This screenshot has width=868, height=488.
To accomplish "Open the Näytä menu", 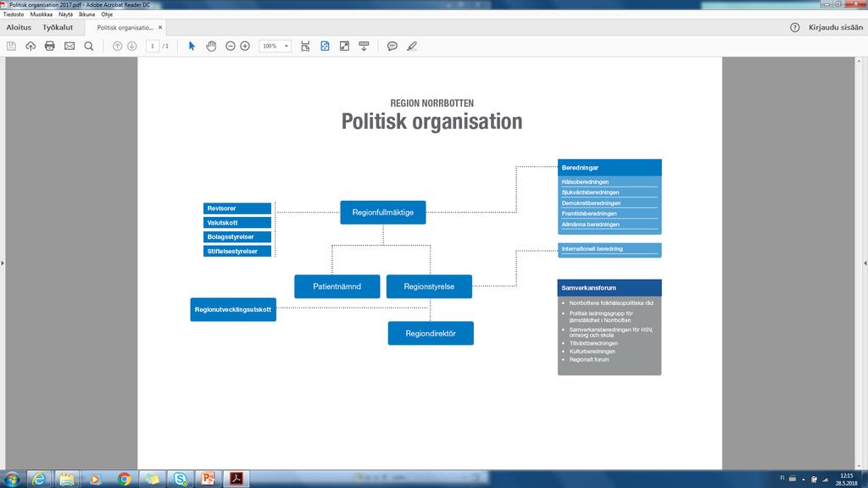I will tap(66, 14).
